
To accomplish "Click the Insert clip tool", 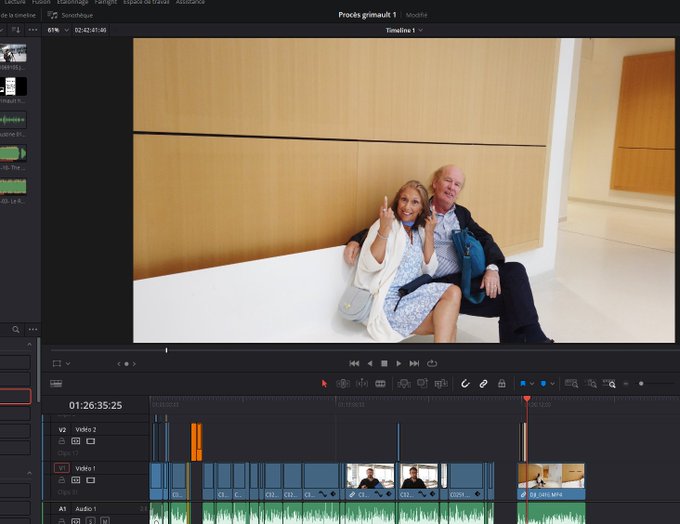I will (404, 384).
